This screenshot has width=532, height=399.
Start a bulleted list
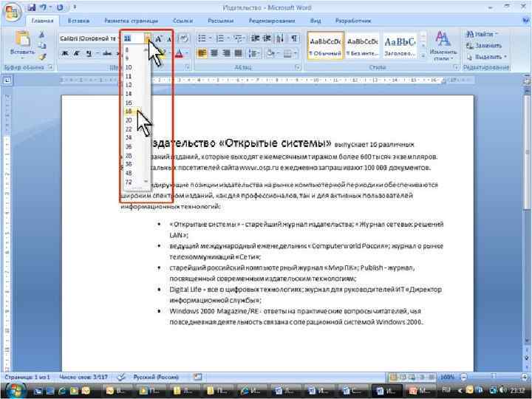204,38
